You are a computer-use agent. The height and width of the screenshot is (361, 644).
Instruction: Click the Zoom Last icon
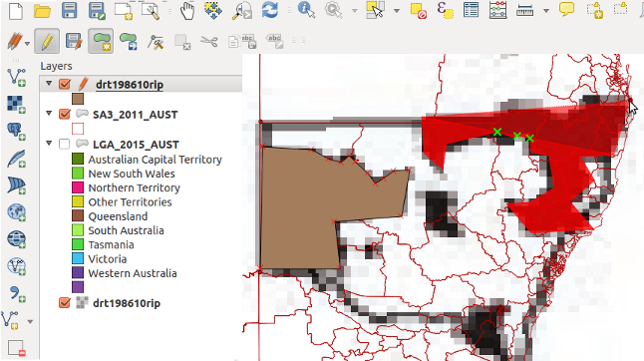(241, 11)
